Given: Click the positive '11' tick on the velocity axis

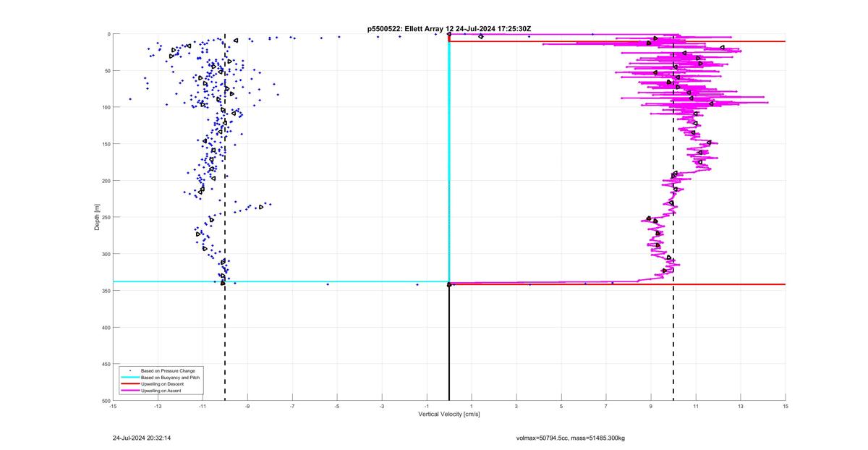Looking at the screenshot, I should click(x=696, y=407).
